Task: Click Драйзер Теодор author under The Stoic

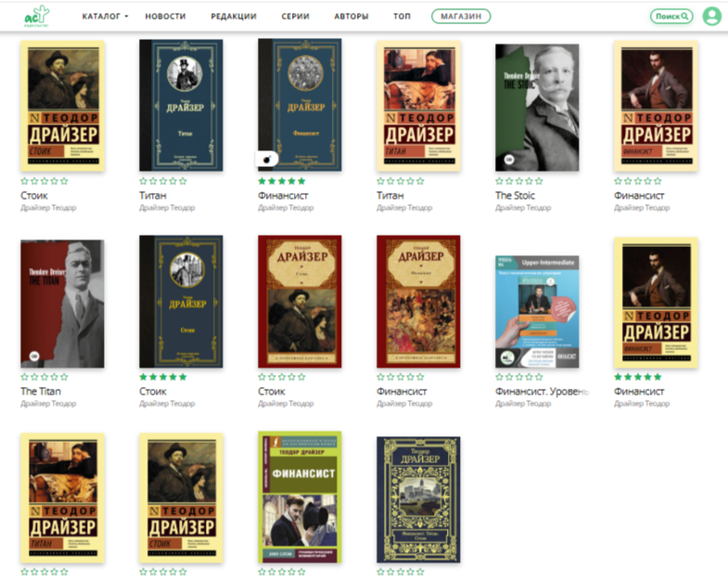Action: 523,208
